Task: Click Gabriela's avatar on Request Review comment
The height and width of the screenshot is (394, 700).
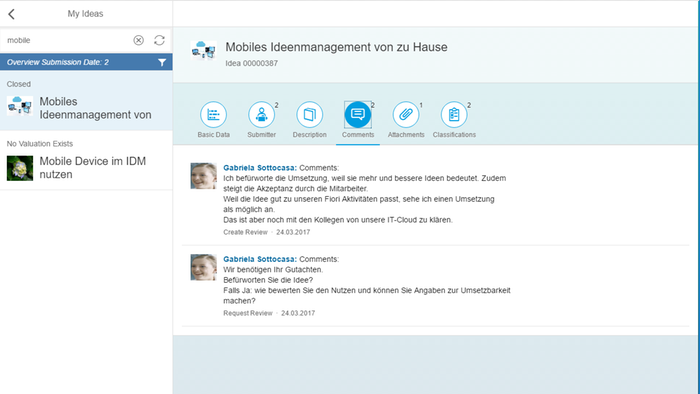Action: click(x=204, y=267)
